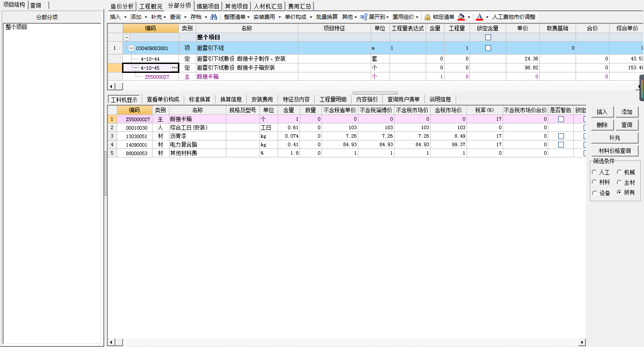
Task: Click the upper grid horizontal scrollbar left arrow
Action: point(111,86)
